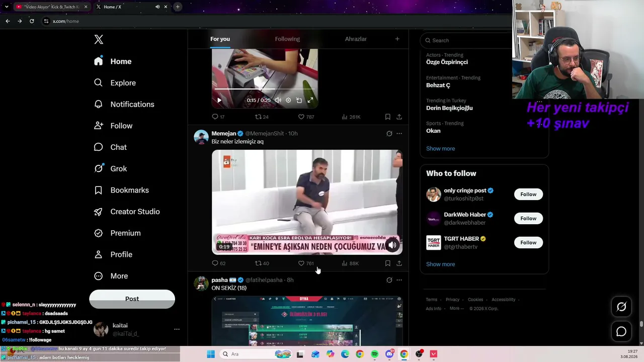644x362 pixels.
Task: Open Profile in the sidebar
Action: tap(113, 254)
